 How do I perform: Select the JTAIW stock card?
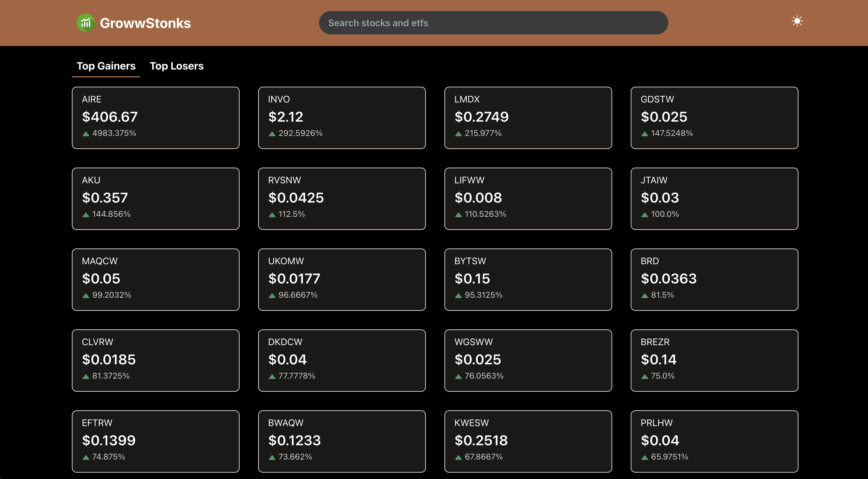point(714,198)
